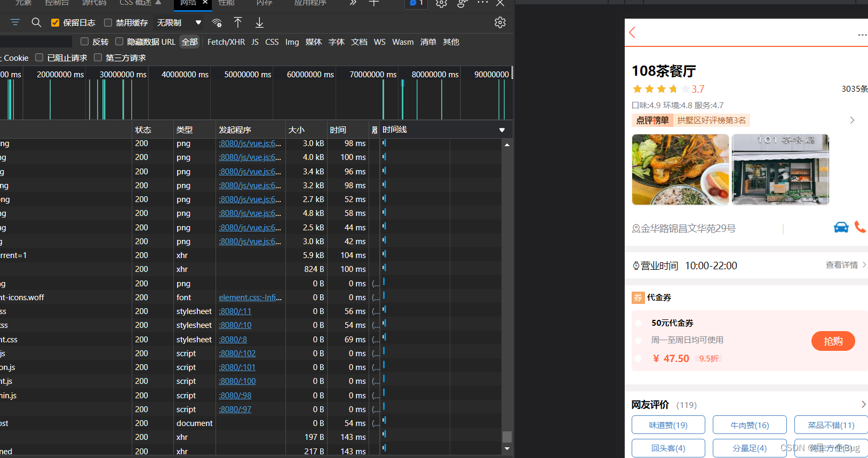Image resolution: width=868 pixels, height=458 pixels.
Task: Expand the 网友评价 reviews chevron
Action: pyautogui.click(x=863, y=405)
